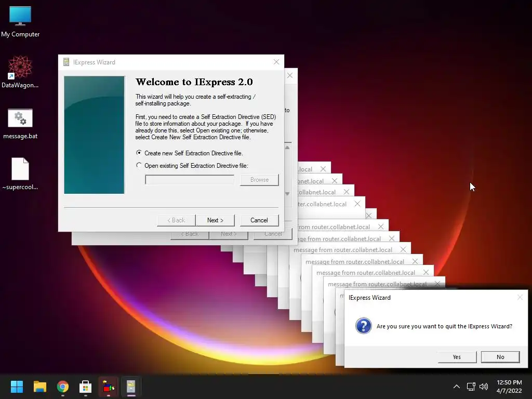Switch to colorful blocks app in taskbar
532x399 pixels.
click(109, 387)
